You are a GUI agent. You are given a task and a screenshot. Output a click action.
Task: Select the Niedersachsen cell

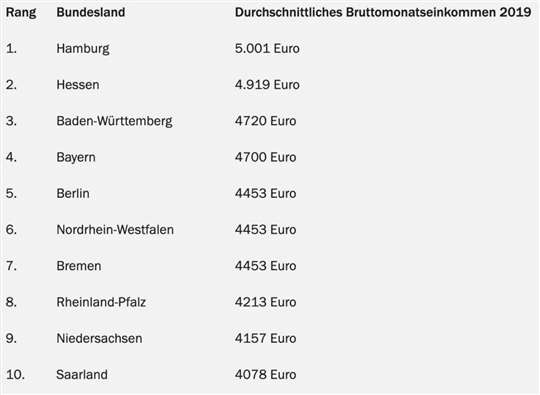[x=99, y=338]
